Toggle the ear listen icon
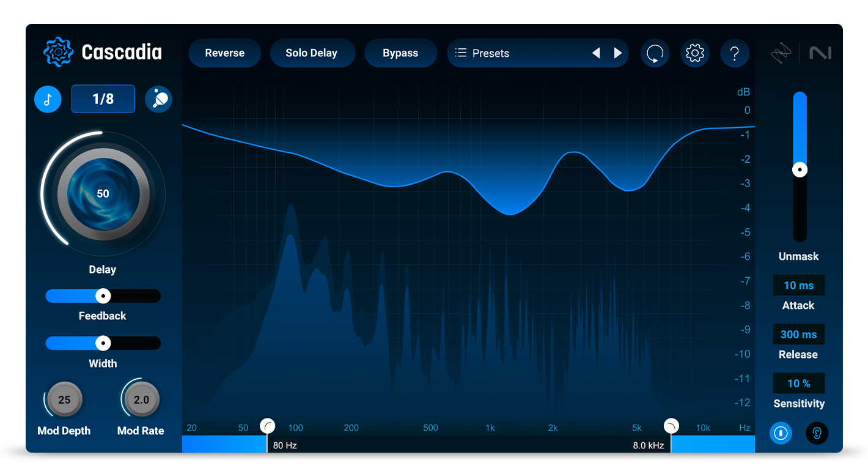Viewport: 868px width, 471px height. coord(817,433)
